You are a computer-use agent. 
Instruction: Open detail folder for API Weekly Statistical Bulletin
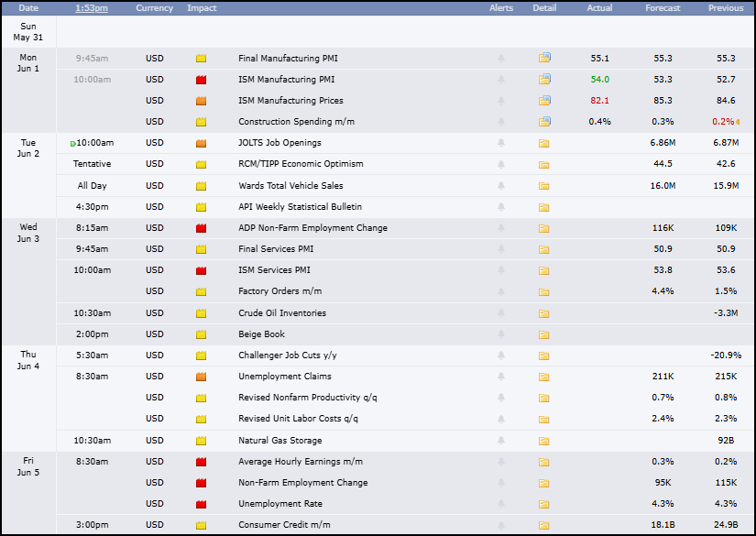pos(543,207)
